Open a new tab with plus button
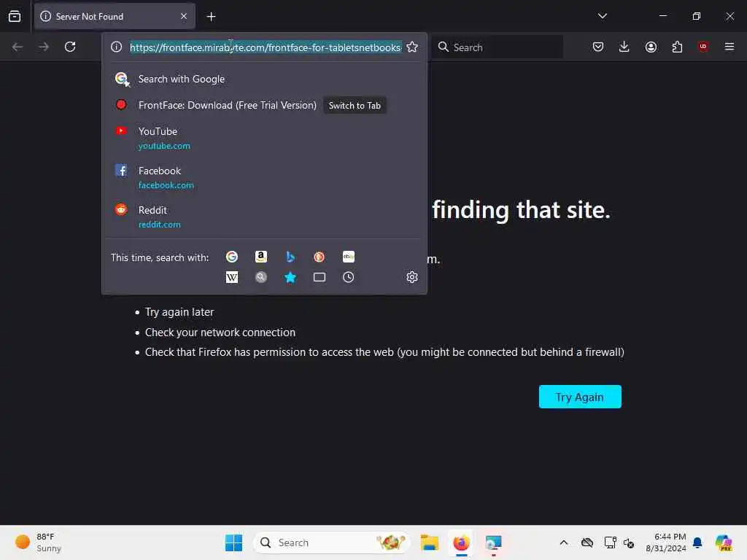747x560 pixels. click(211, 17)
